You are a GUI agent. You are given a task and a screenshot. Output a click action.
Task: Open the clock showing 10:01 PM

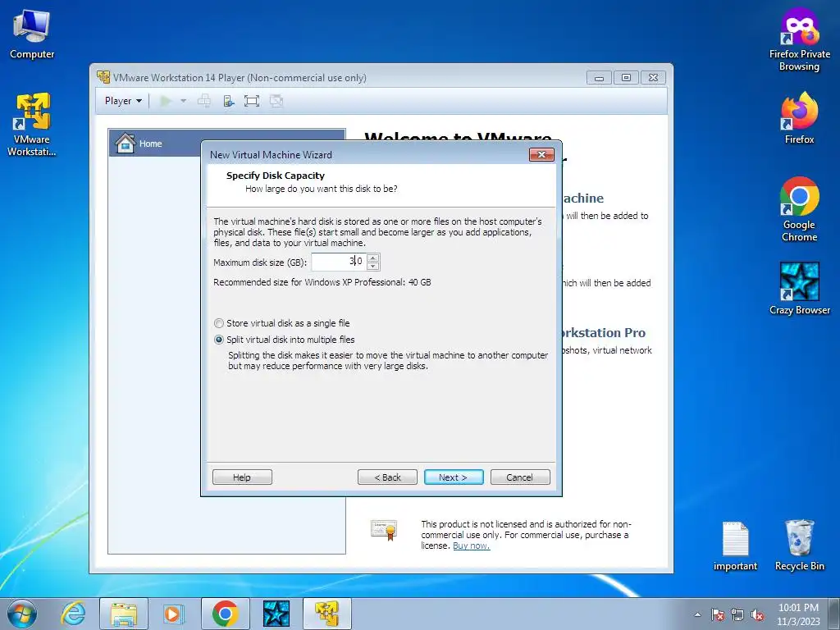(x=798, y=614)
